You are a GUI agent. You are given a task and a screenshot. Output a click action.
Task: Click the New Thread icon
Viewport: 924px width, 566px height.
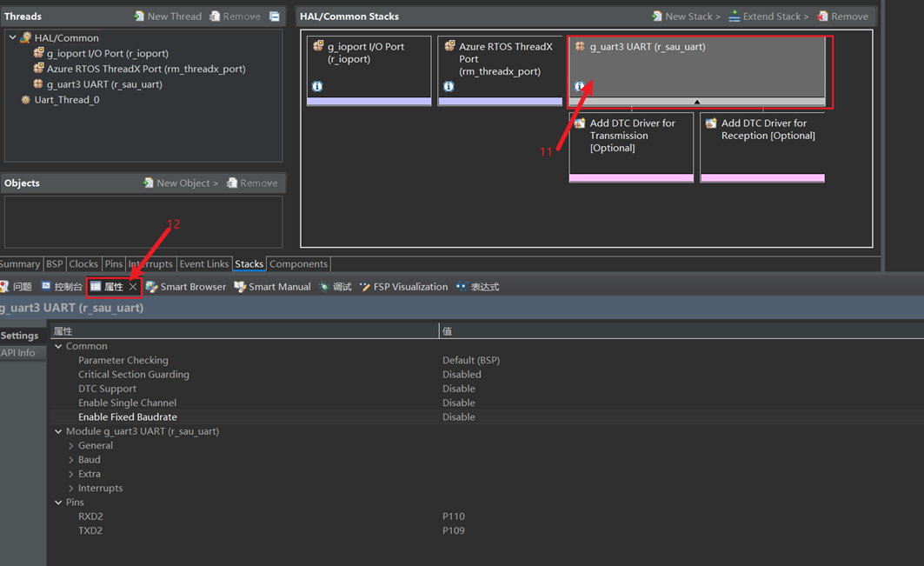(139, 17)
